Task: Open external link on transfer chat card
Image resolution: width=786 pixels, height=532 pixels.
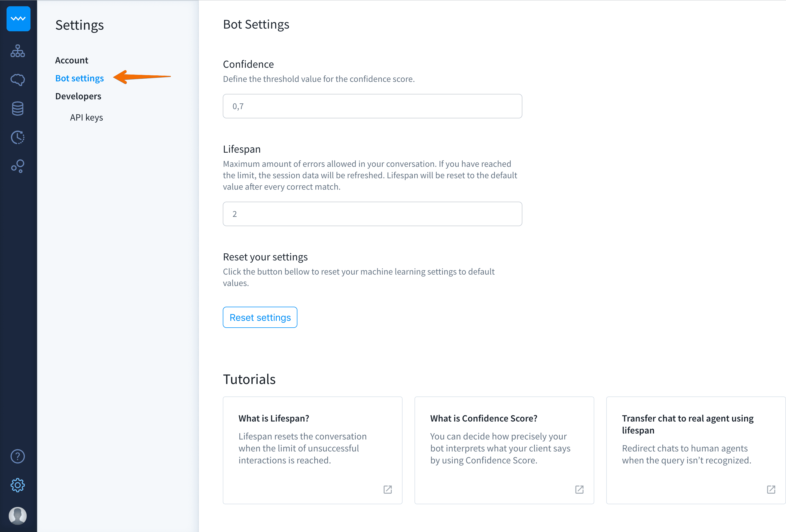Action: tap(771, 490)
